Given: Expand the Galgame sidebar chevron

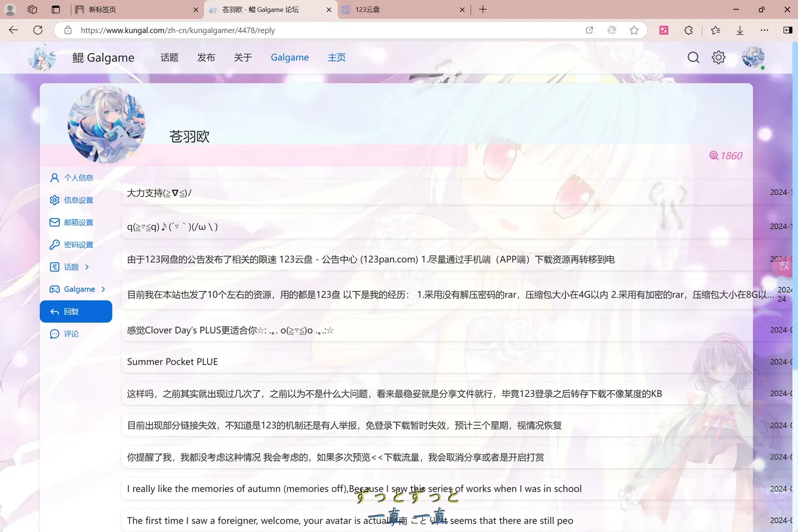Looking at the screenshot, I should click(103, 289).
